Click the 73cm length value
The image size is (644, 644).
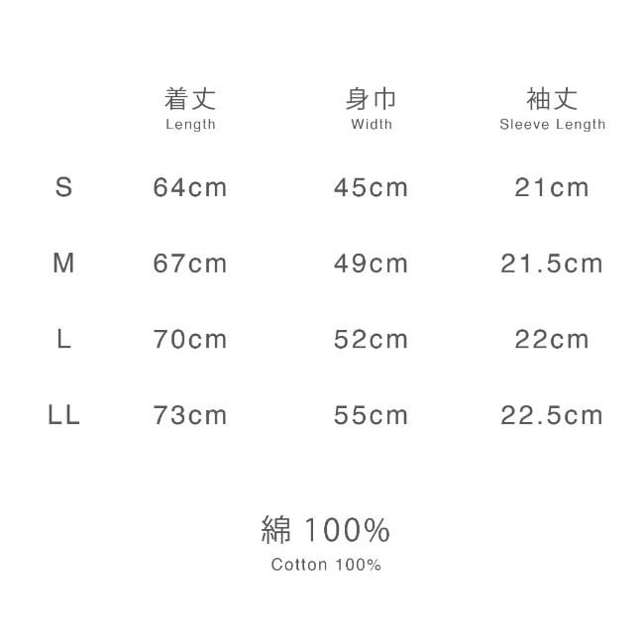190,416
